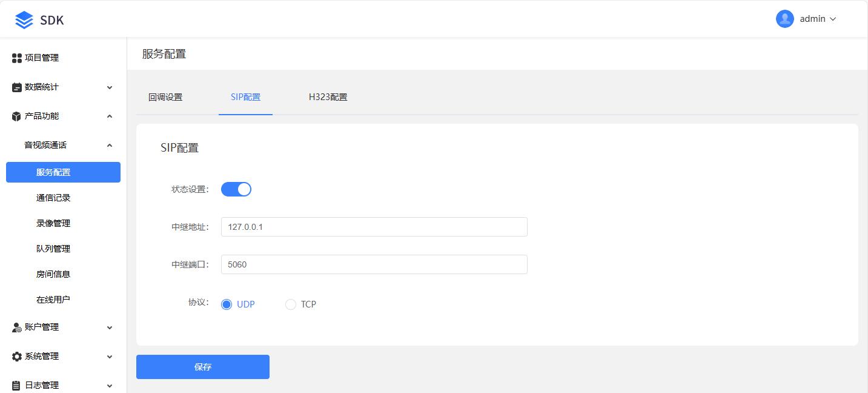Click the 日志管理 clipboard icon
This screenshot has width=868, height=393.
[17, 385]
